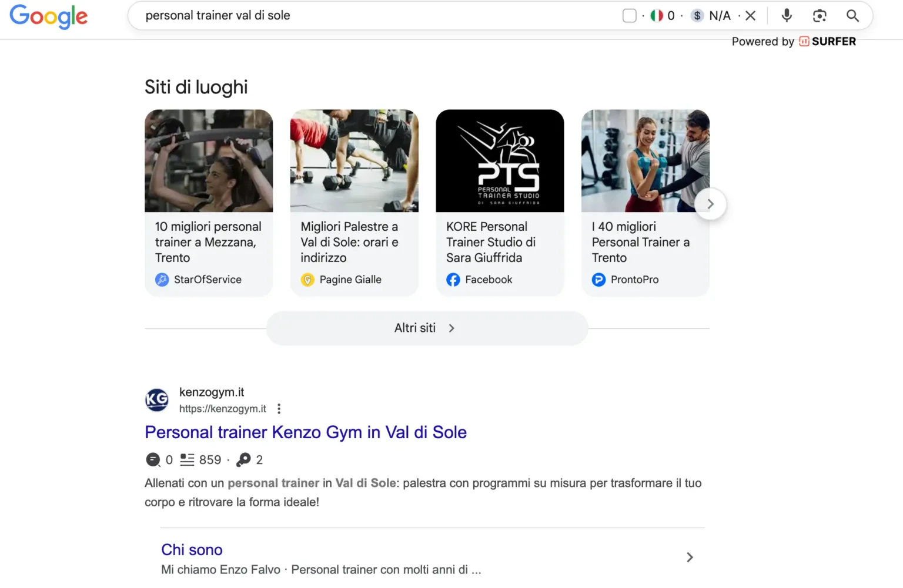Expand the carousel with the right arrow

tap(711, 203)
